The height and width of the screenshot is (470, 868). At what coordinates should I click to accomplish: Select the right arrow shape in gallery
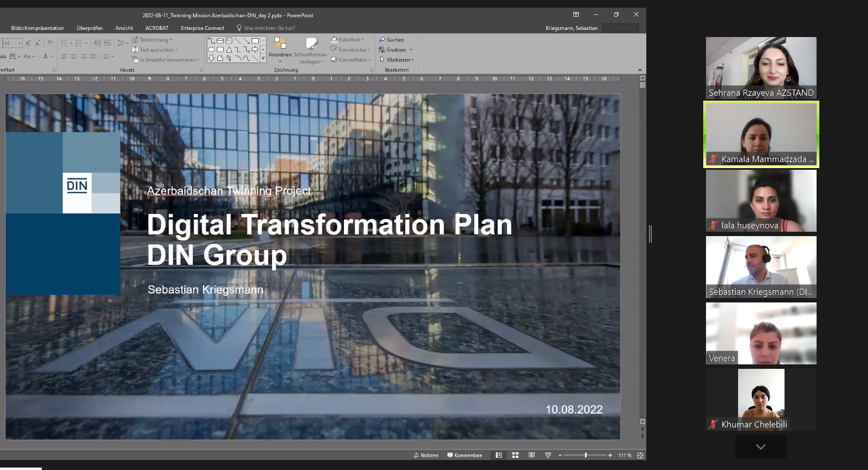(255, 50)
